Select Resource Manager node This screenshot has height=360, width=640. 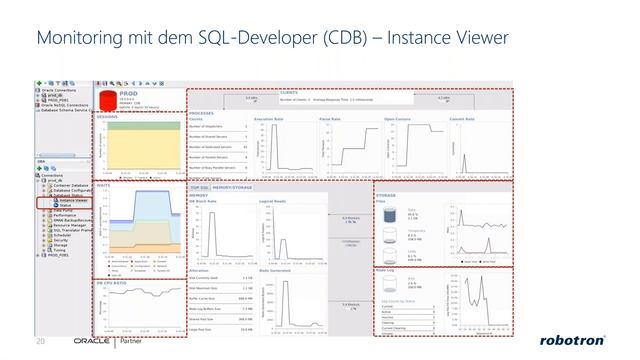coord(70,225)
